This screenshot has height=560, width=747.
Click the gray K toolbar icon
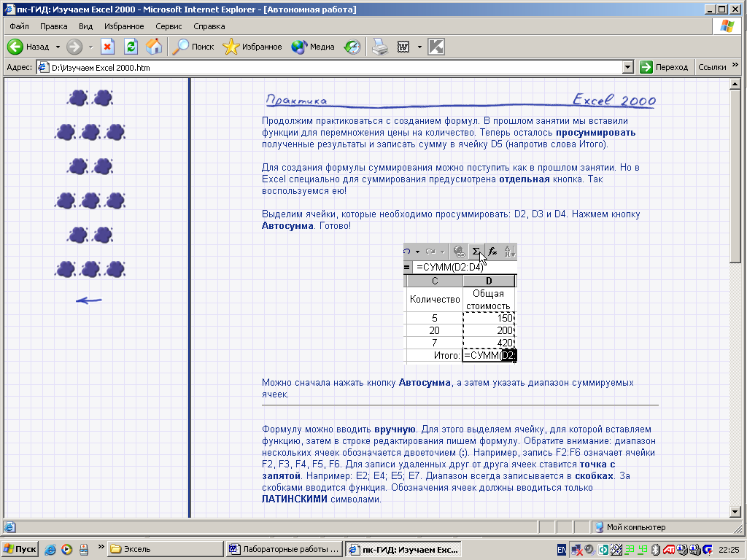(x=436, y=47)
